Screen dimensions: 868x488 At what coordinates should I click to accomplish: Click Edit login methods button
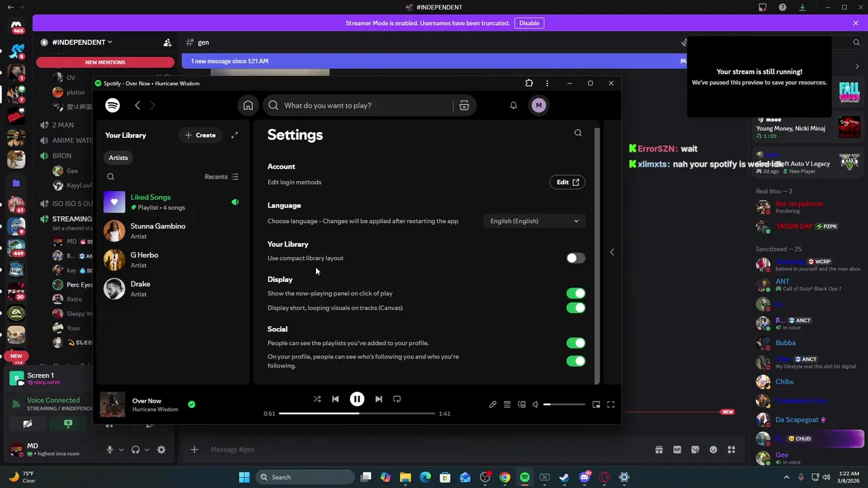click(567, 182)
